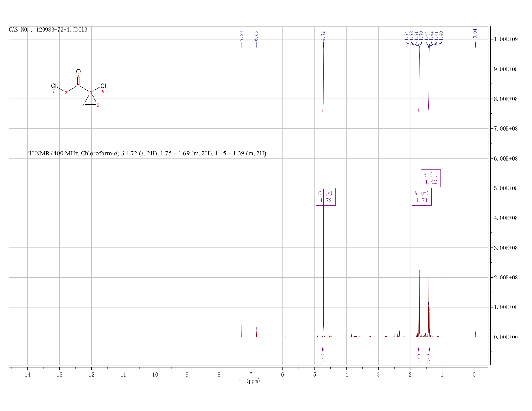532x411 pixels.
Task: Click the 5.00E+08 intensity axis tick
Action: click(506, 188)
